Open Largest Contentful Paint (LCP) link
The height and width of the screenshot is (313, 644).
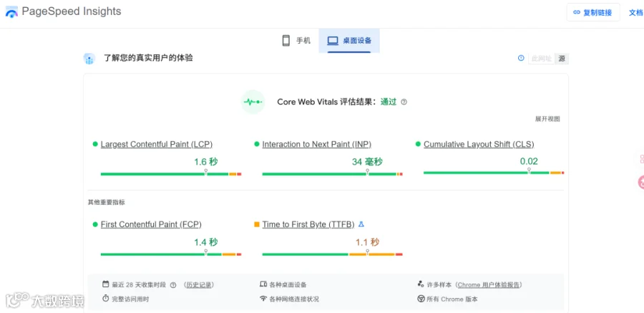(x=157, y=145)
